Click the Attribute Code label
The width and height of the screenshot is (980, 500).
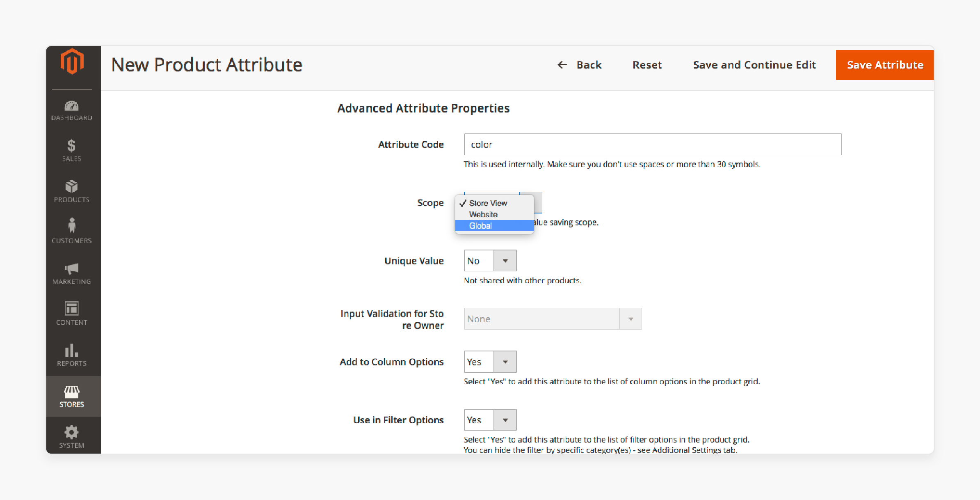(411, 144)
